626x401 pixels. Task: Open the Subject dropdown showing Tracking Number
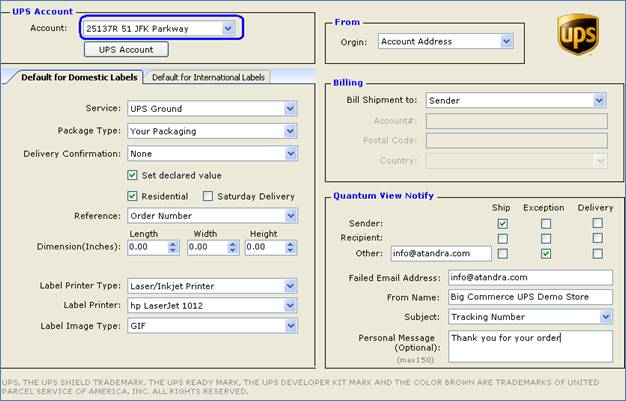click(x=530, y=317)
